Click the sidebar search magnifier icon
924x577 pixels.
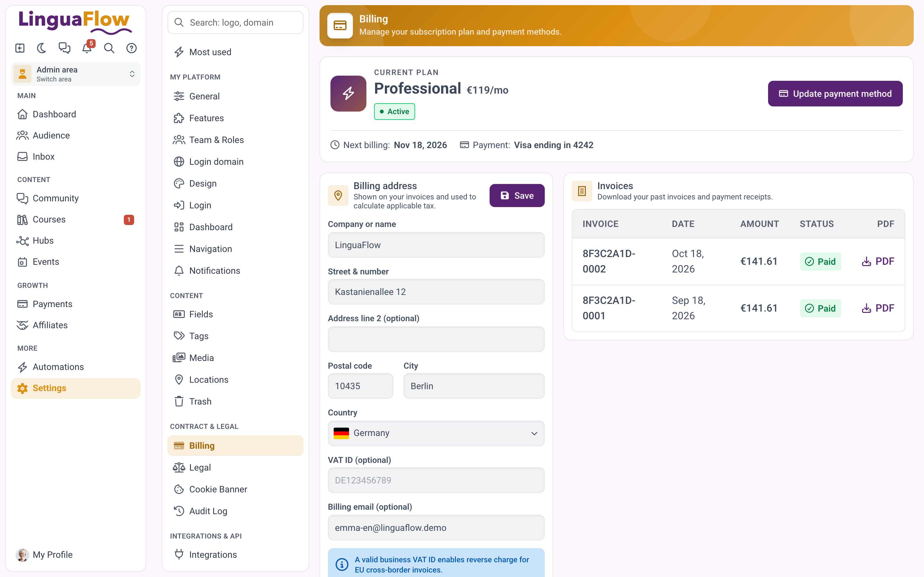[109, 48]
